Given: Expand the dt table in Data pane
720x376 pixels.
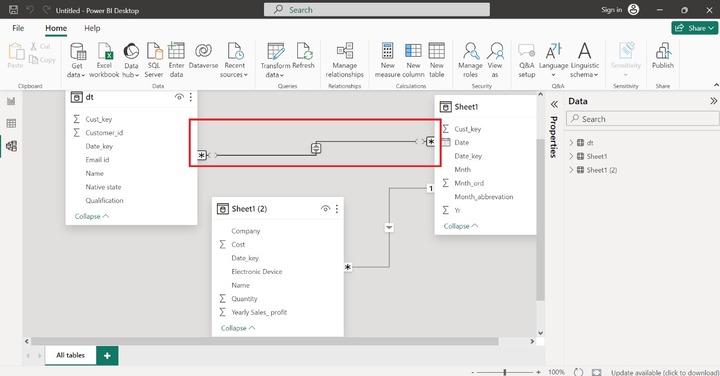Looking at the screenshot, I should pos(571,143).
